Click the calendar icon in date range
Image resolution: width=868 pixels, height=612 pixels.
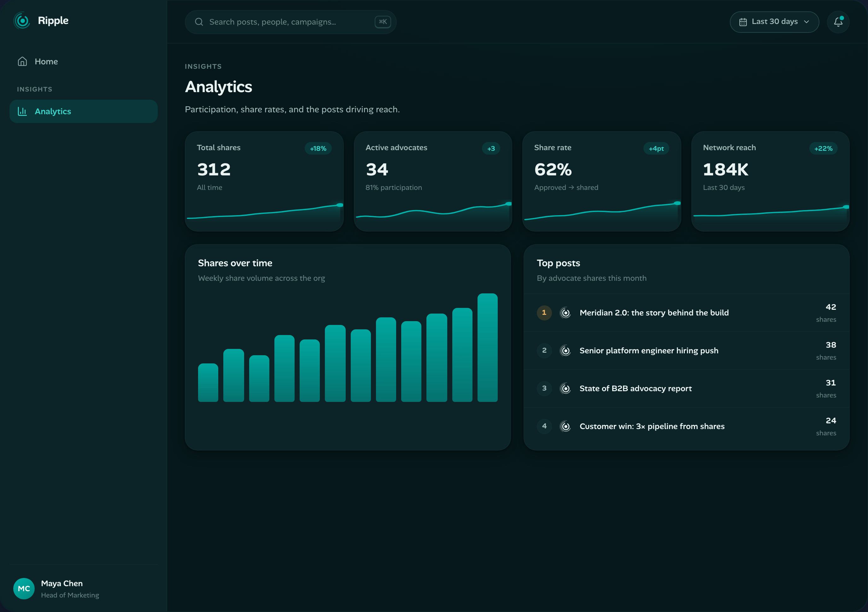coord(743,22)
